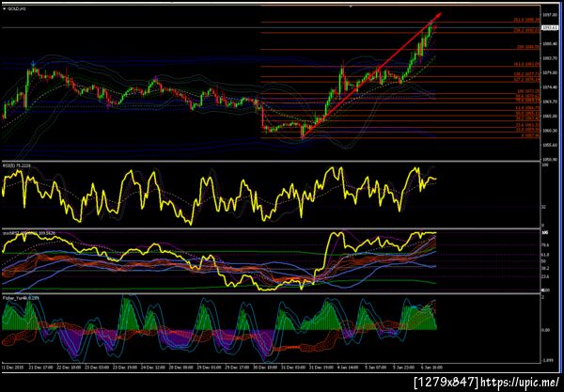Click the stochRSI indicator label
The height and width of the screenshot is (392, 564).
[x=29, y=233]
